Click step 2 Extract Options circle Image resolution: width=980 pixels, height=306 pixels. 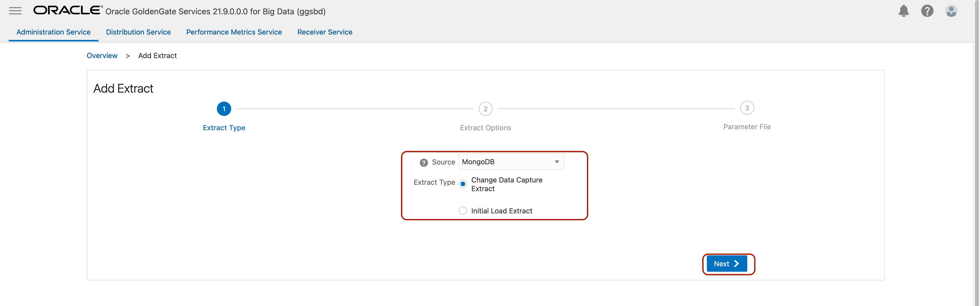coord(485,109)
